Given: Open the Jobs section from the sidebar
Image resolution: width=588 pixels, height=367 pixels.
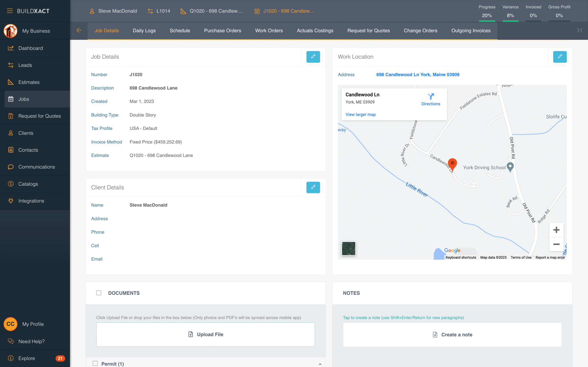Looking at the screenshot, I should coord(24,99).
